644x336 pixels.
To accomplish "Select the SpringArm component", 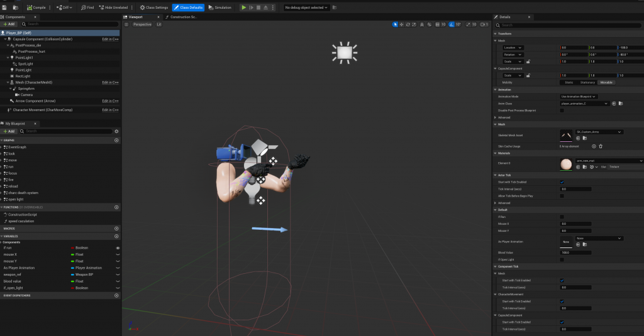I will [x=26, y=89].
